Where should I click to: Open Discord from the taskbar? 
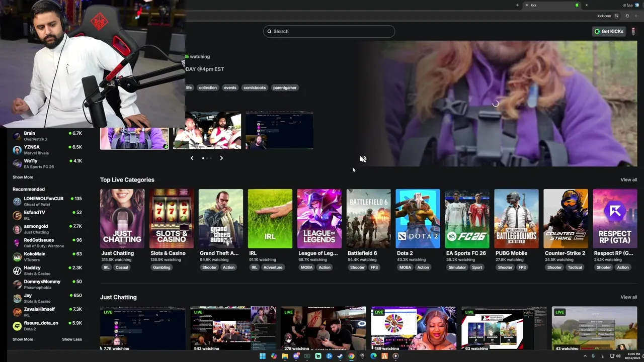click(296, 356)
